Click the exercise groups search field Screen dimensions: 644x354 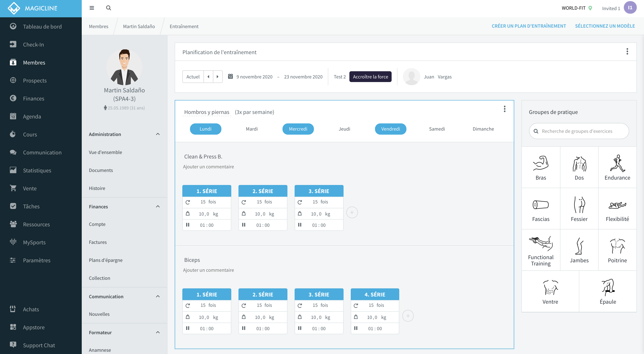(x=579, y=131)
